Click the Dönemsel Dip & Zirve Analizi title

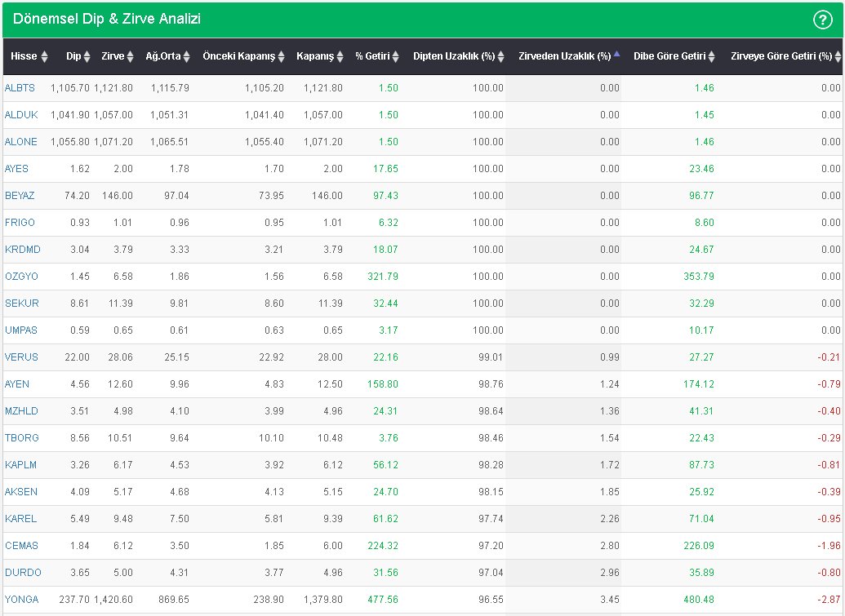(x=107, y=19)
